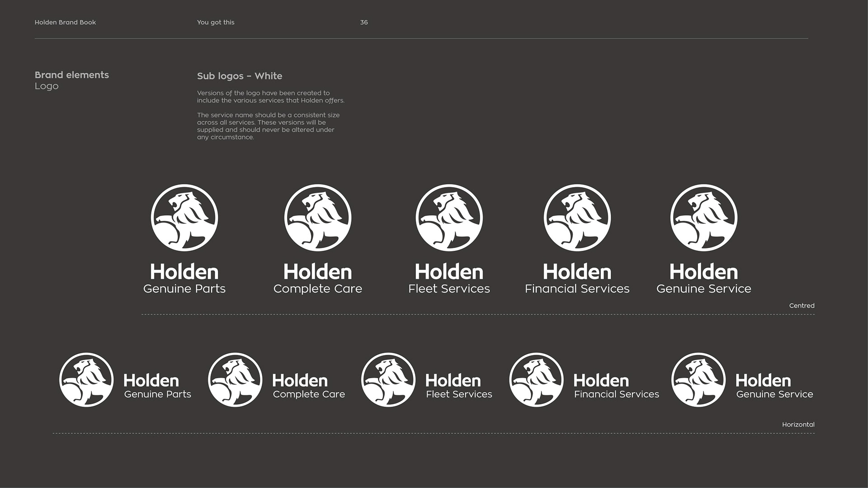Viewport: 868px width, 488px height.
Task: Click the centred Financial Services lion emblem
Action: (x=577, y=218)
